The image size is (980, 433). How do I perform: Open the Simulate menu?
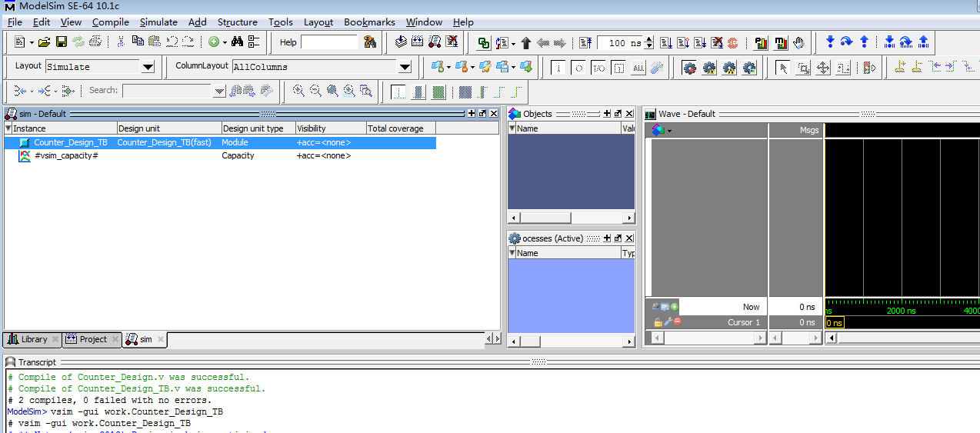pyautogui.click(x=158, y=22)
